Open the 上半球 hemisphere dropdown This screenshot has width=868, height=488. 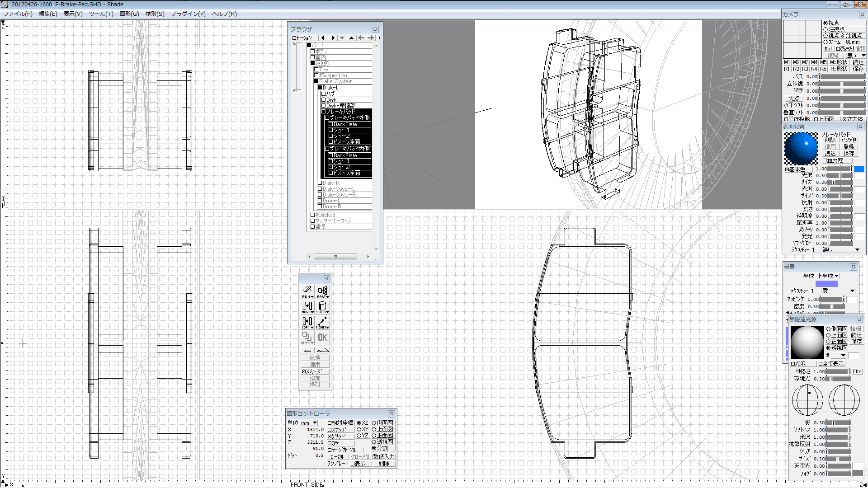pyautogui.click(x=828, y=276)
